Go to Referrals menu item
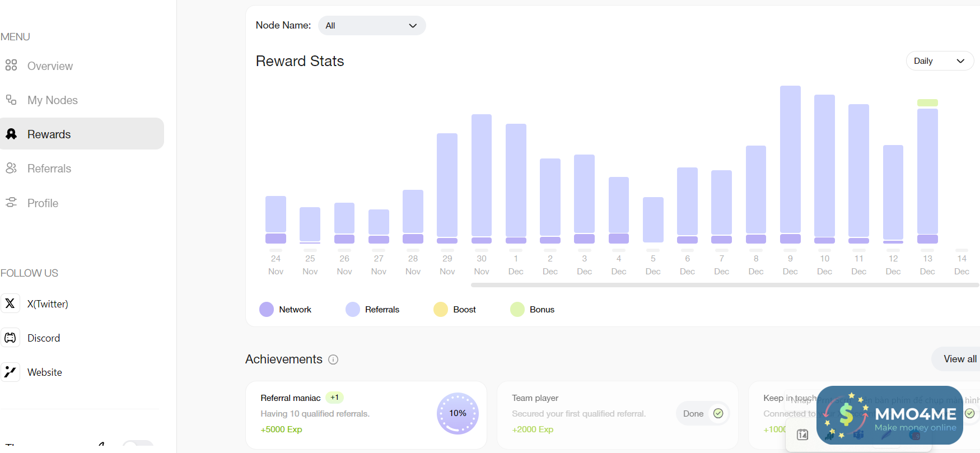This screenshot has height=453, width=980. click(x=49, y=169)
